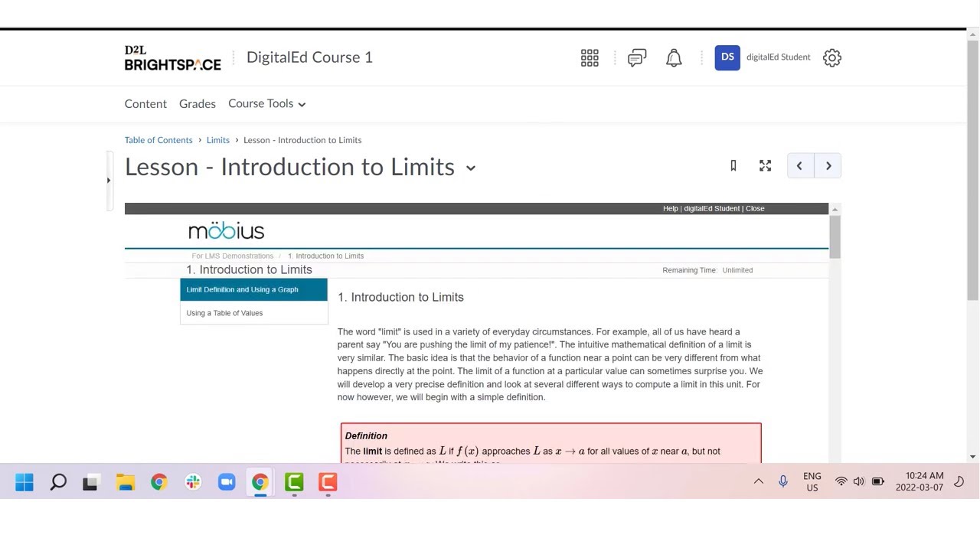Open Windows taskbar search
This screenshot has width=980, height=551.
(58, 482)
